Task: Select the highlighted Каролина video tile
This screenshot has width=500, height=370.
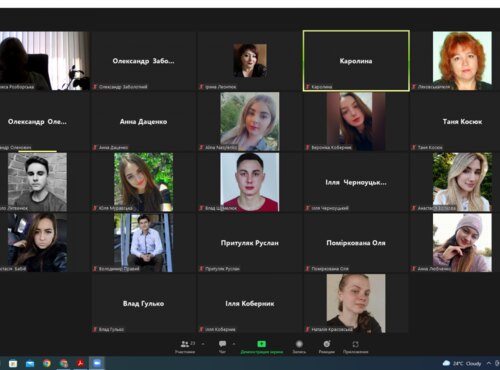Action: point(356,61)
